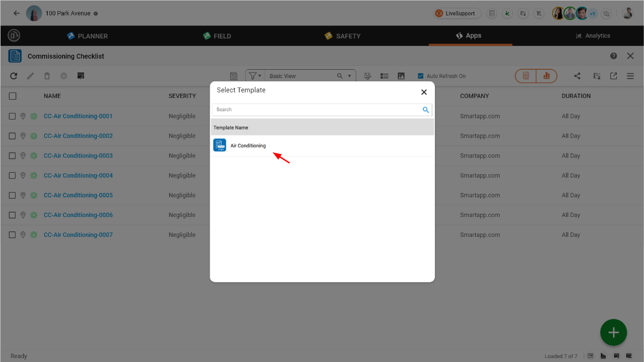Open CC-Air Conditioning-0007 link
Image resolution: width=644 pixels, height=362 pixels.
tap(78, 235)
